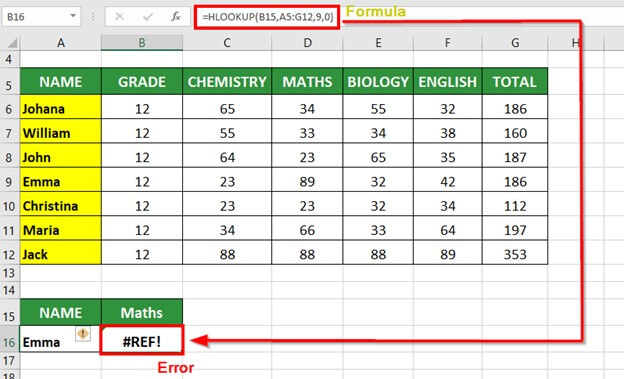The height and width of the screenshot is (379, 624).
Task: Select column D header
Action: [307, 43]
